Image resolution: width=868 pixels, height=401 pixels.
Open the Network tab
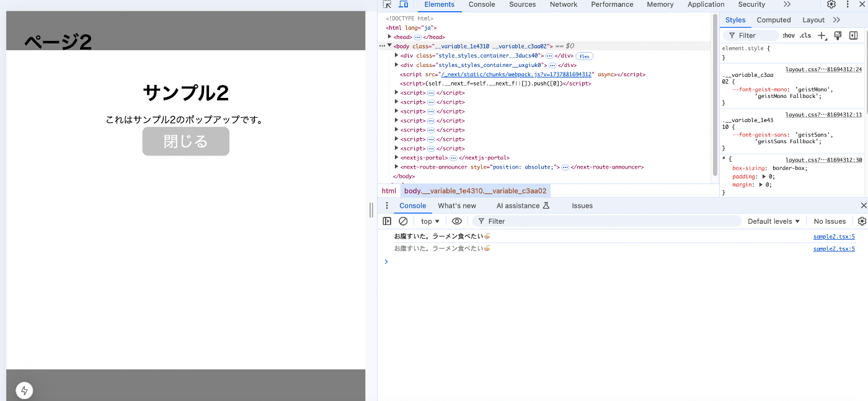tap(564, 4)
